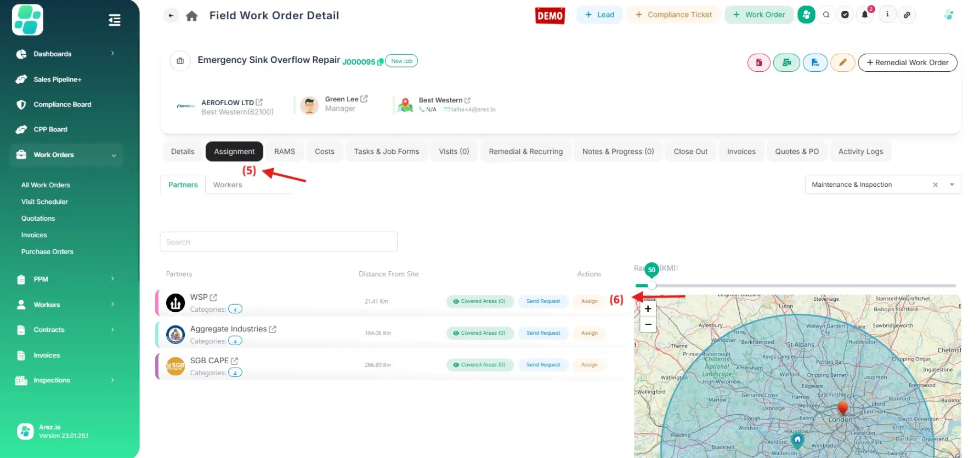The image size is (980, 458).
Task: Open AEROFLOW LTD external link icon
Action: tap(259, 102)
